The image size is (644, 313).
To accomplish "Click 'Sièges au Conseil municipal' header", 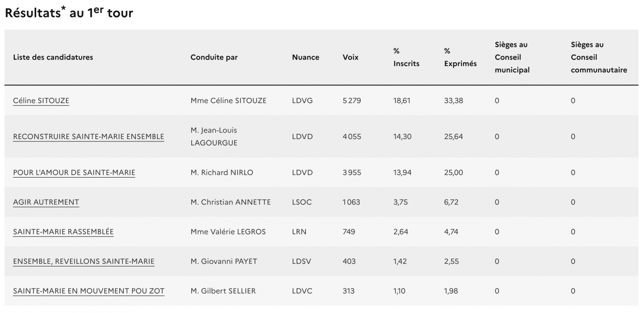I will tap(512, 57).
